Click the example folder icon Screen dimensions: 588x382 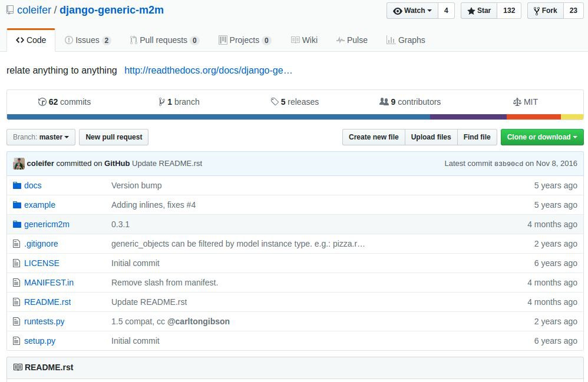coord(17,205)
